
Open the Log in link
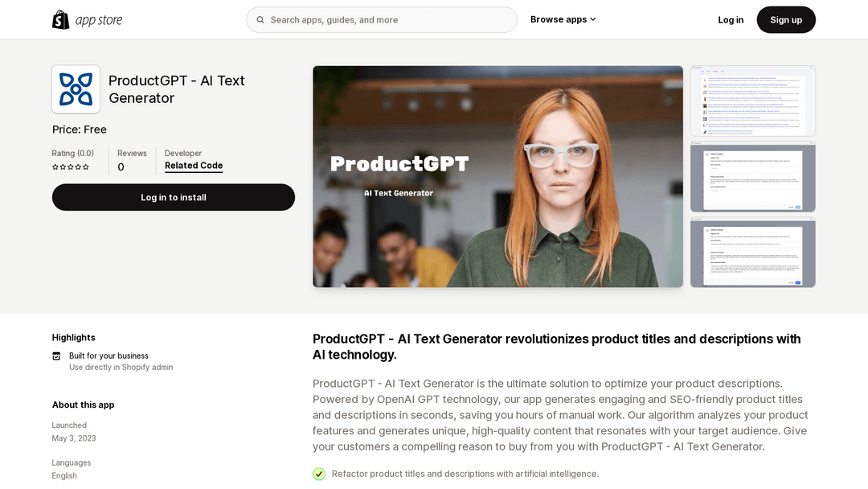(x=731, y=20)
